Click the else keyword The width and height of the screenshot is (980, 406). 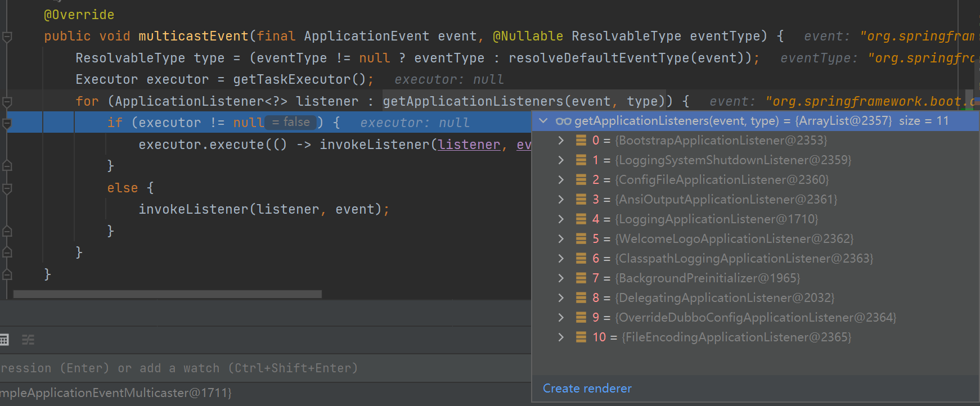click(x=123, y=188)
